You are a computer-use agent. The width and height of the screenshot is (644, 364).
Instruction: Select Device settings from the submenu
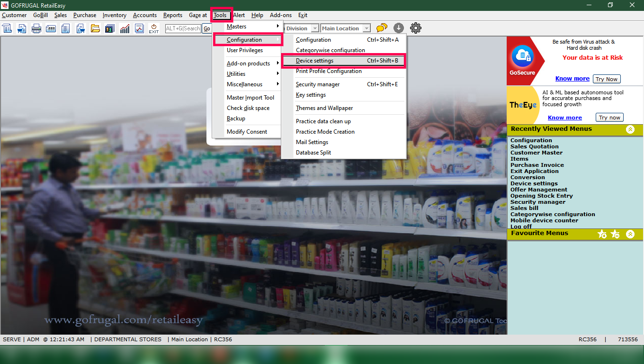(x=344, y=61)
